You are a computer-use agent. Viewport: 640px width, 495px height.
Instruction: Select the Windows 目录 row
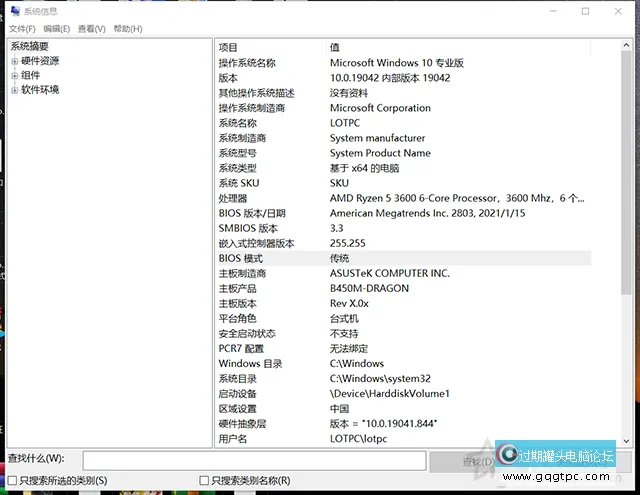[x=403, y=364]
